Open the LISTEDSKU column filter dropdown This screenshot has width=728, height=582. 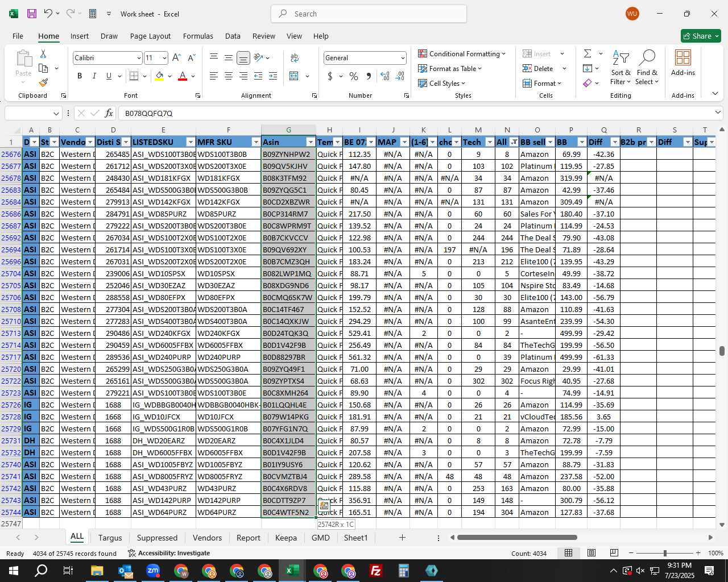(191, 142)
